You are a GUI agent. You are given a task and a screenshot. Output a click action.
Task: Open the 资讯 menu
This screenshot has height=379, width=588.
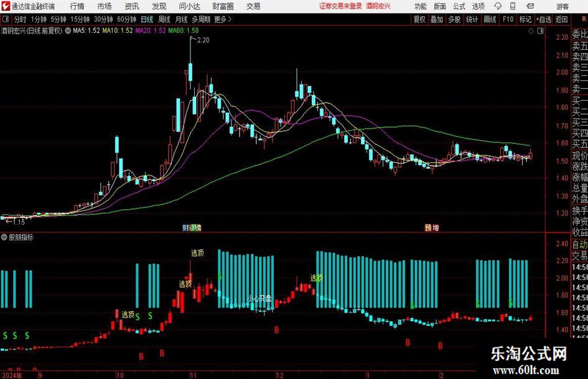click(132, 6)
